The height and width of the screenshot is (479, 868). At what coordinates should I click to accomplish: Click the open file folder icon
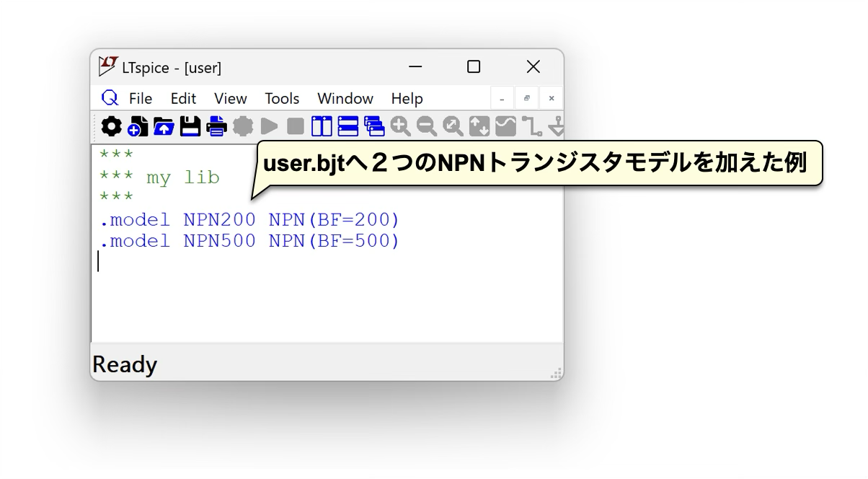[164, 127]
